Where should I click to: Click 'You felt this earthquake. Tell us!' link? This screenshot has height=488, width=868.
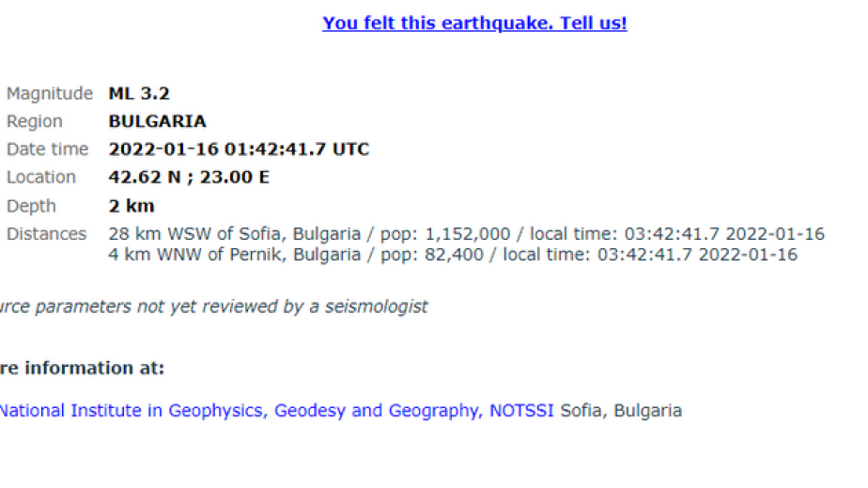click(474, 24)
